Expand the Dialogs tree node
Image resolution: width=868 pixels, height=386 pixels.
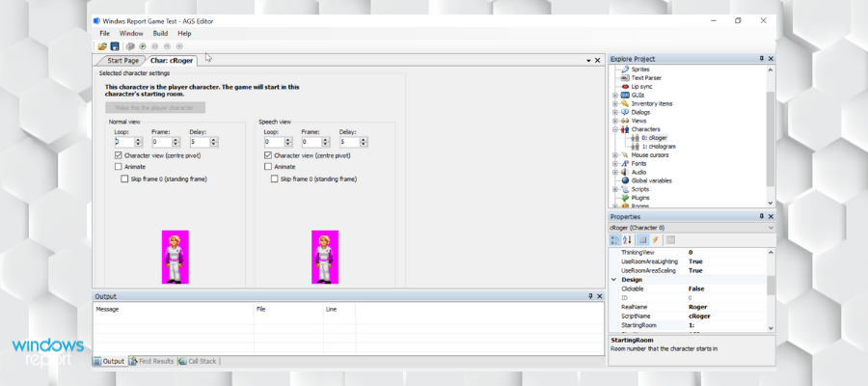(615, 112)
